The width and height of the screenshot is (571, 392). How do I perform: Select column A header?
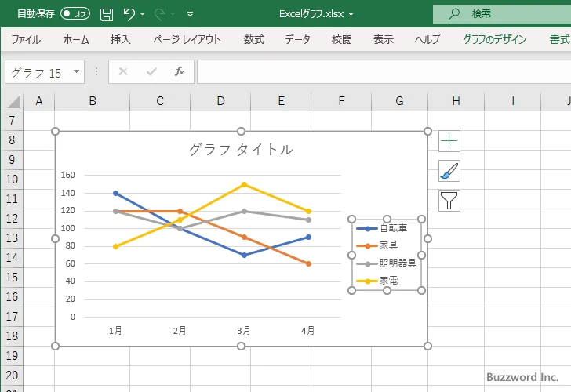coord(39,101)
